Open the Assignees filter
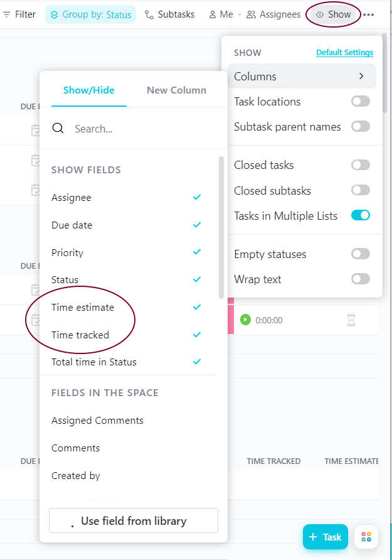Viewport: 392px width, 560px height. pyautogui.click(x=273, y=14)
